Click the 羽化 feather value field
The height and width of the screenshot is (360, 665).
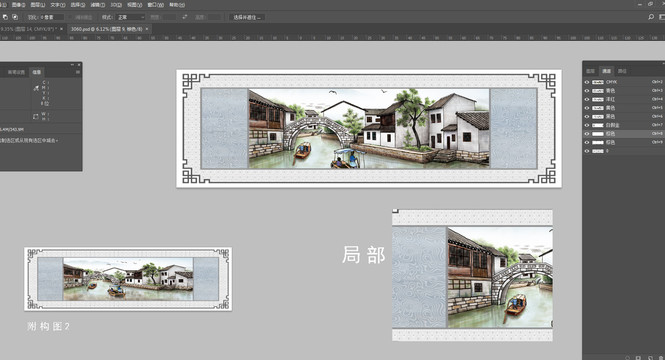click(x=52, y=17)
